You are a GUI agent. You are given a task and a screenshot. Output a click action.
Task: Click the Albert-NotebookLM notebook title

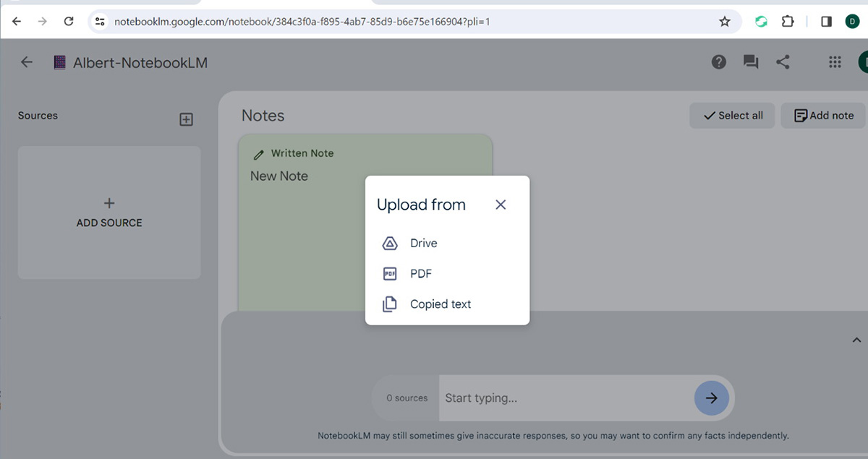(140, 63)
